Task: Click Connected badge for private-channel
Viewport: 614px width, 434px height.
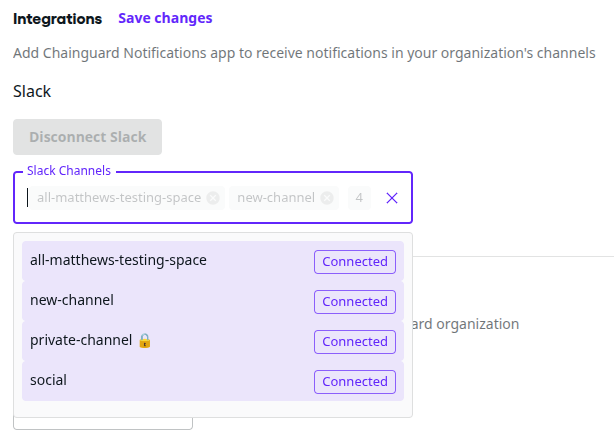Action: 355,342
